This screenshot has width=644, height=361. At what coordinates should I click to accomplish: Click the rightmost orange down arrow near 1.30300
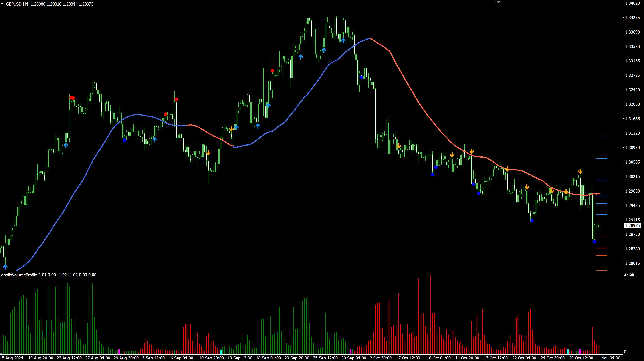pos(580,172)
